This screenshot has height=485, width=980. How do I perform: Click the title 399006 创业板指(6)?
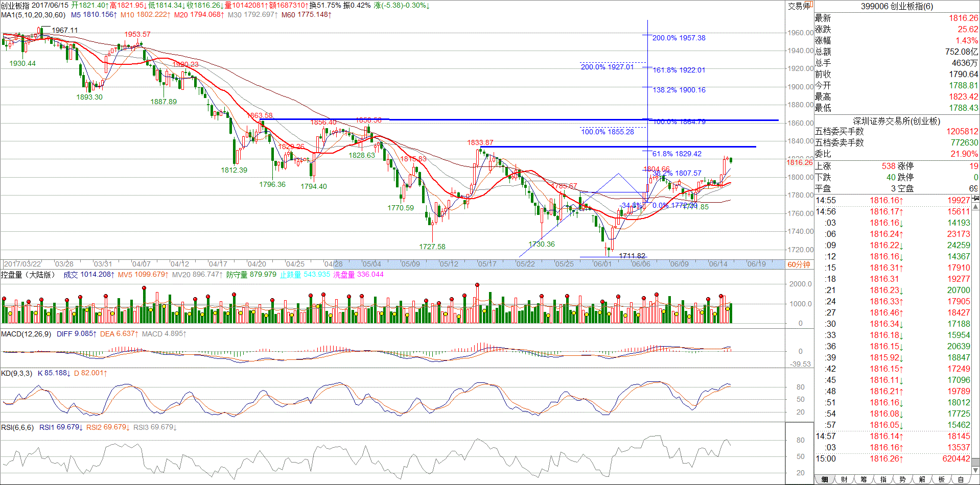click(897, 6)
